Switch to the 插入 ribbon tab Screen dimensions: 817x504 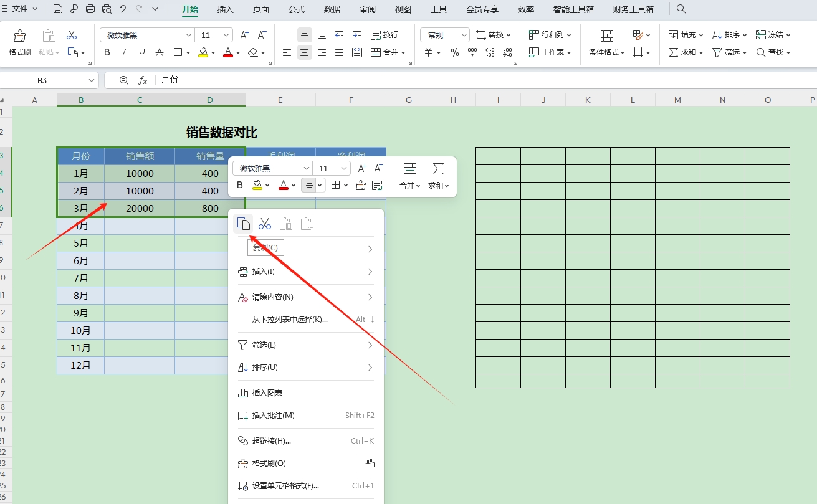pos(226,9)
